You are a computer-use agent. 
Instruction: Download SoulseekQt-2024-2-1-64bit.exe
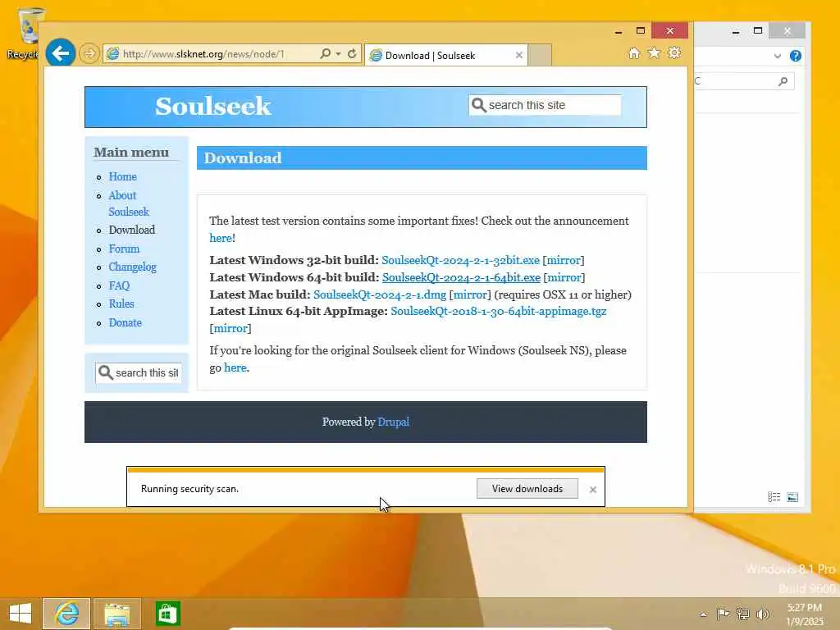click(x=461, y=277)
